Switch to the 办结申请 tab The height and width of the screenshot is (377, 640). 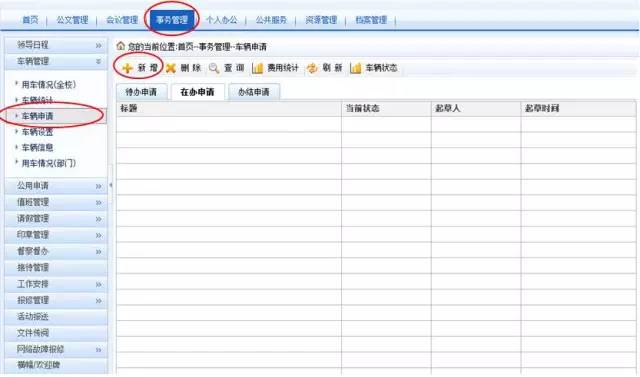click(254, 92)
